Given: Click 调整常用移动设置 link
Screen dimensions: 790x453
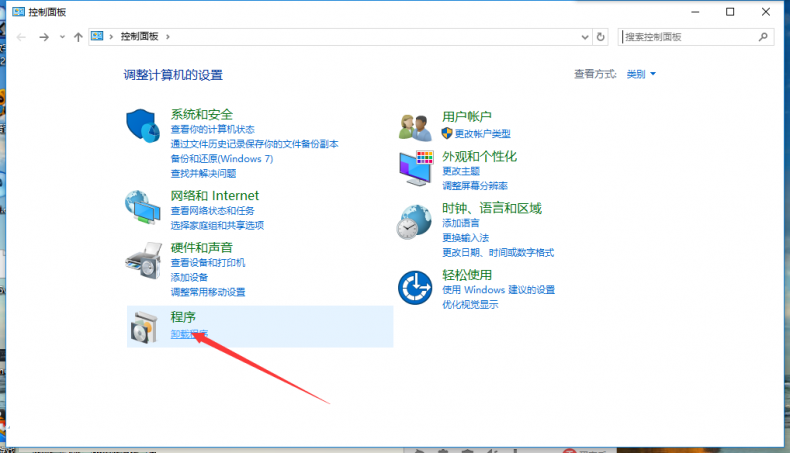Looking at the screenshot, I should pos(208,292).
